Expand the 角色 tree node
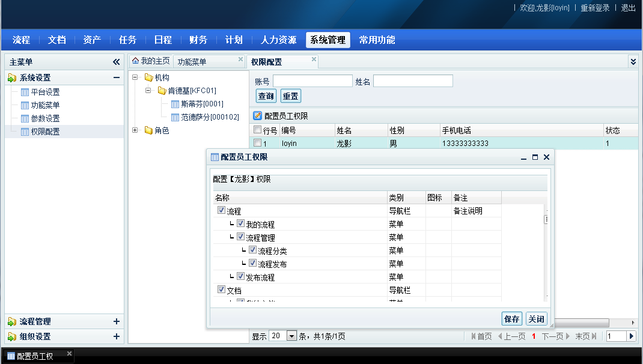This screenshot has width=643, height=364. 135,130
